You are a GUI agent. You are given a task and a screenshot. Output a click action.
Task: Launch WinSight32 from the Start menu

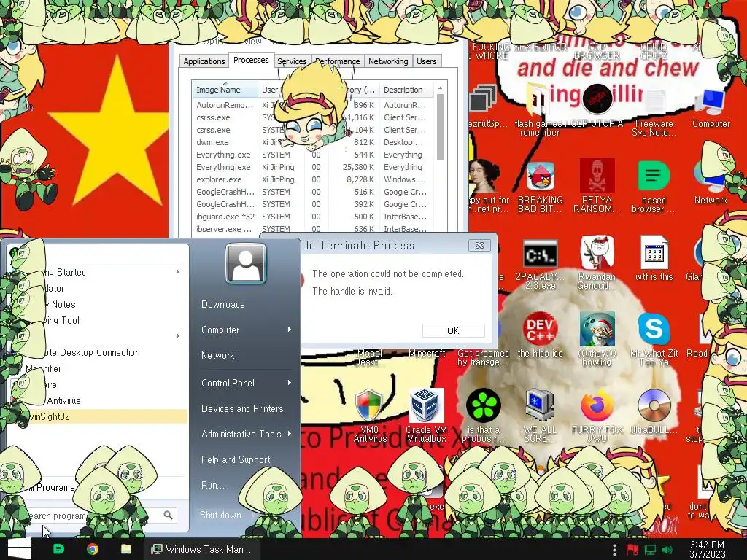pos(98,416)
